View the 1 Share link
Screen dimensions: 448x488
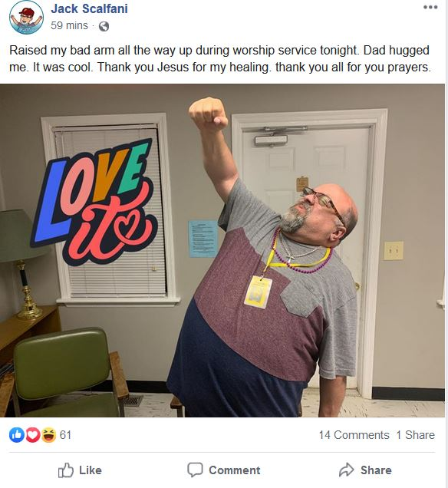(x=415, y=435)
